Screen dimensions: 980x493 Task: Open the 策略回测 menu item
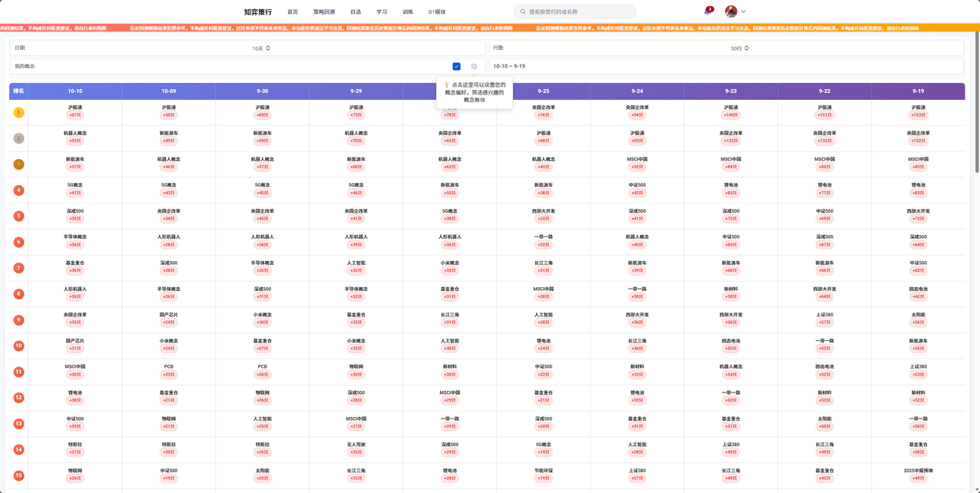click(x=323, y=12)
